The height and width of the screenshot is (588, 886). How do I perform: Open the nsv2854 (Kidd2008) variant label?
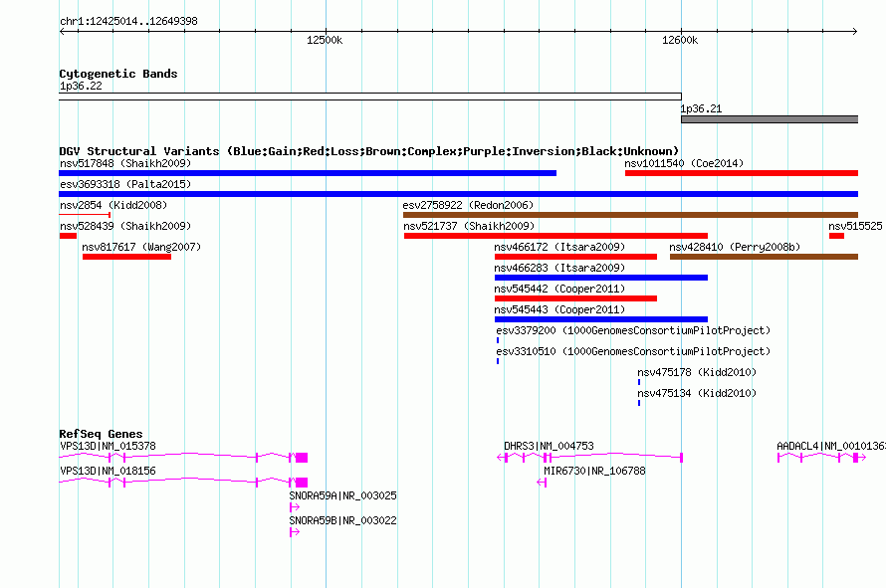[113, 205]
